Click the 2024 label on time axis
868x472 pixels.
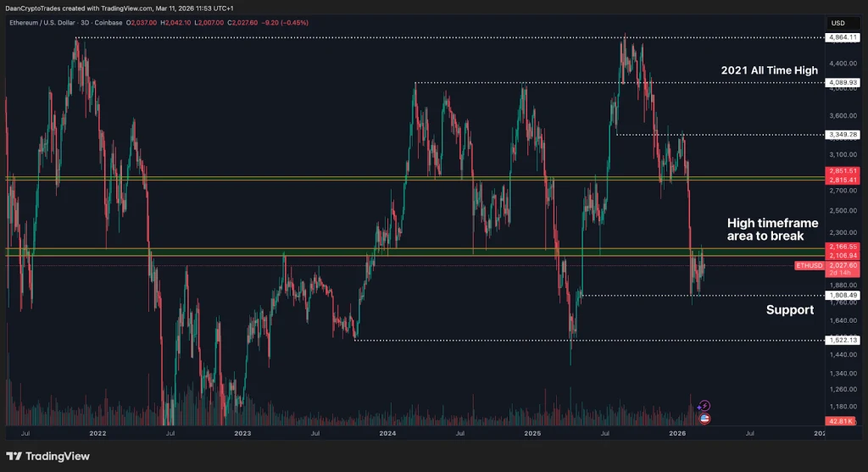(387, 433)
